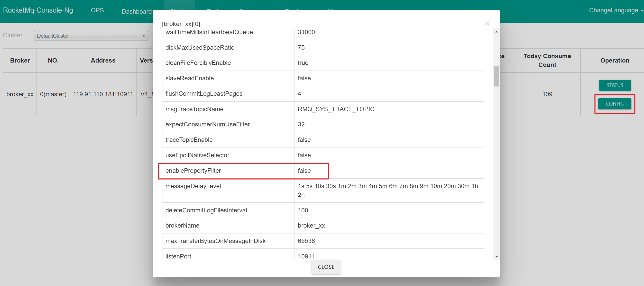
Task: Go to the Dashboard tab
Action: [136, 11]
